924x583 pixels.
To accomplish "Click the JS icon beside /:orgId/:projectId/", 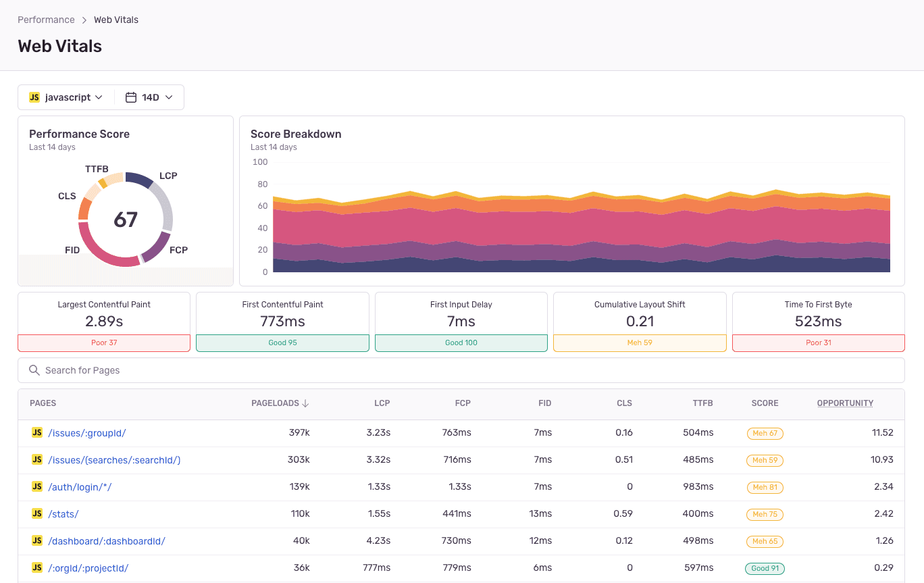I will 37,567.
